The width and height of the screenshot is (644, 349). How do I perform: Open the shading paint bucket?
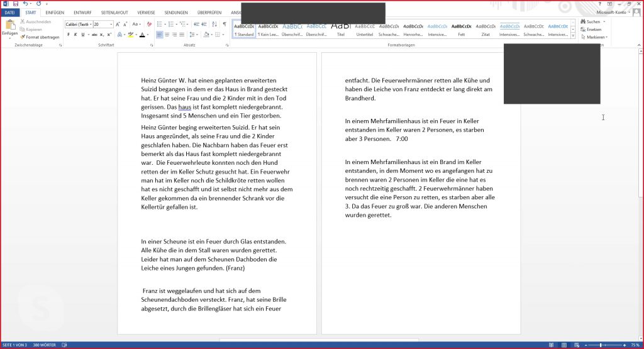pos(206,35)
